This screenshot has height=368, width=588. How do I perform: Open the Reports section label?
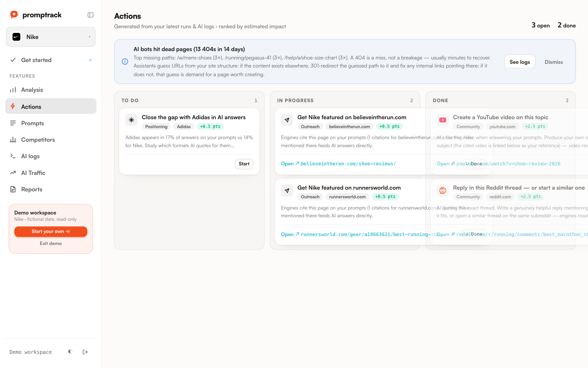click(32, 189)
